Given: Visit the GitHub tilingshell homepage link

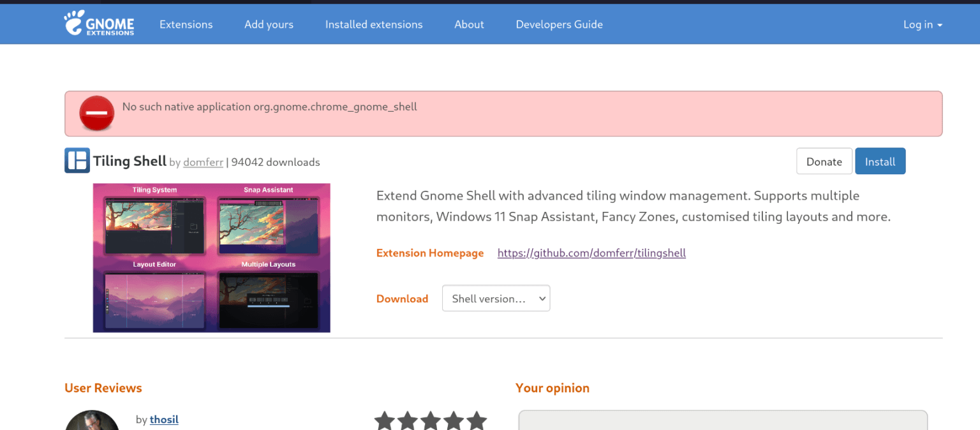Looking at the screenshot, I should click(x=591, y=253).
